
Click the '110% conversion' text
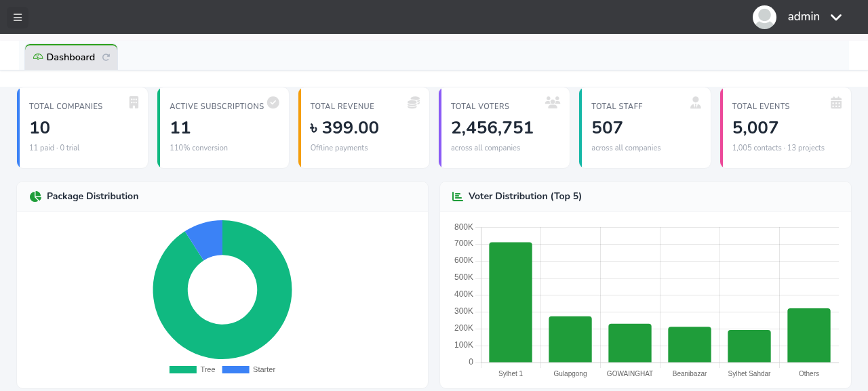(199, 148)
